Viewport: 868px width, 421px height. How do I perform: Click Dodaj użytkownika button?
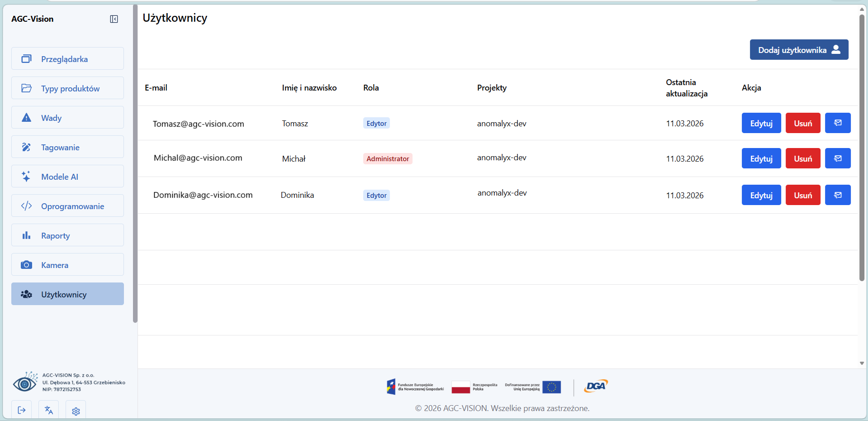pos(798,50)
